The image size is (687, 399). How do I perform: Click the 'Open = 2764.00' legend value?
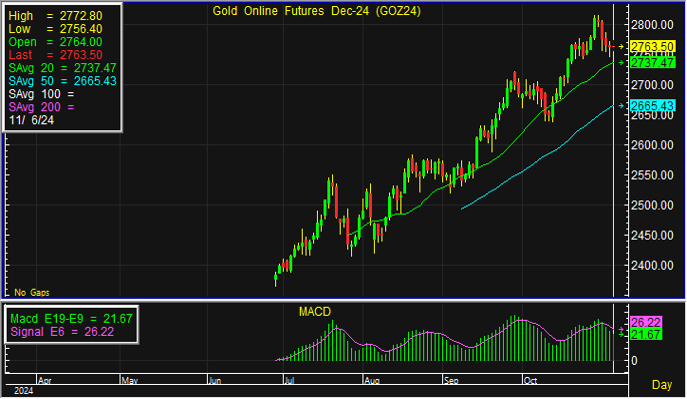coord(55,42)
